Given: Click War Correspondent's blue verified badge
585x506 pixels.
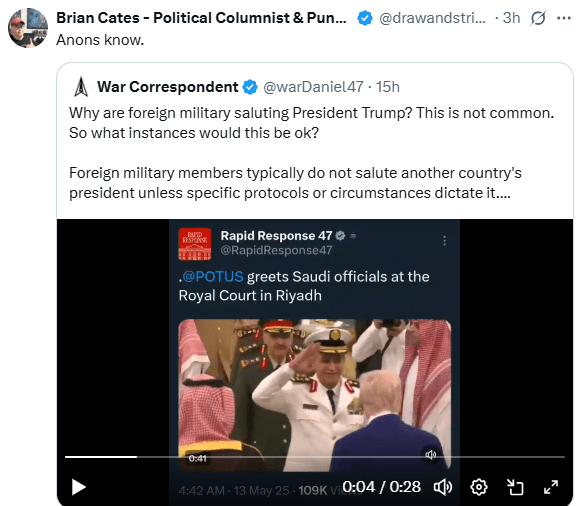Looking at the screenshot, I should [250, 87].
